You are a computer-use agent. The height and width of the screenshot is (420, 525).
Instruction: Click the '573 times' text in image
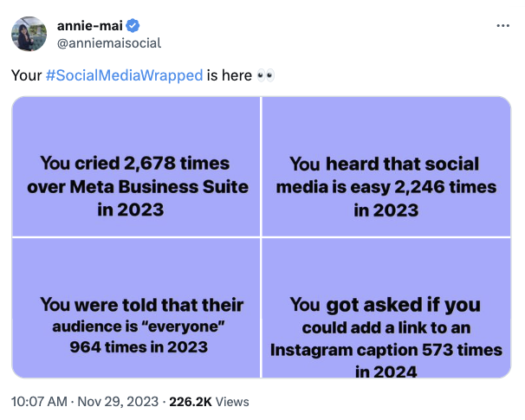[462, 350]
